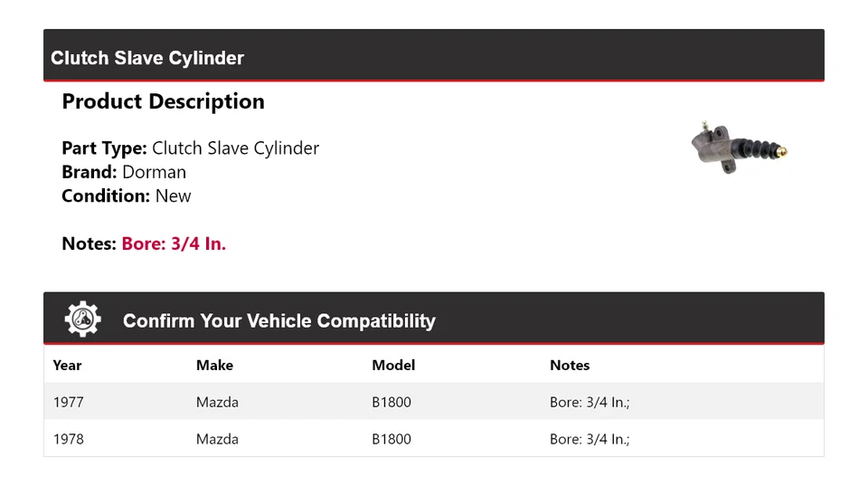868x486 pixels.
Task: Click the Clutch Slave Cylinder header title
Action: [147, 58]
